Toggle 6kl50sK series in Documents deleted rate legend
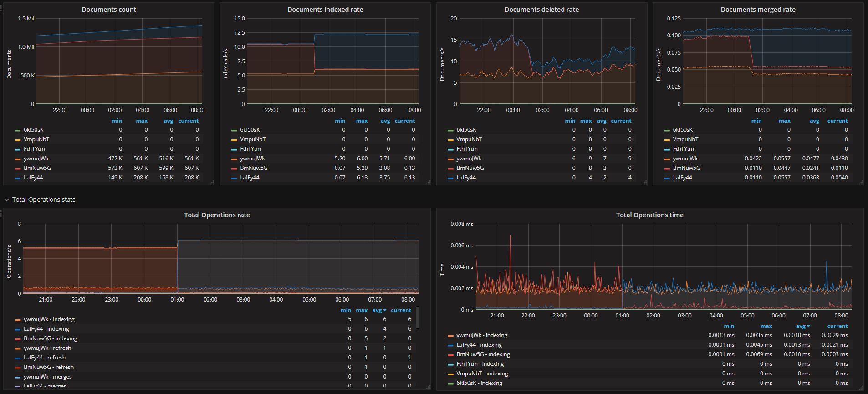Viewport: 868px width, 394px height. click(466, 130)
